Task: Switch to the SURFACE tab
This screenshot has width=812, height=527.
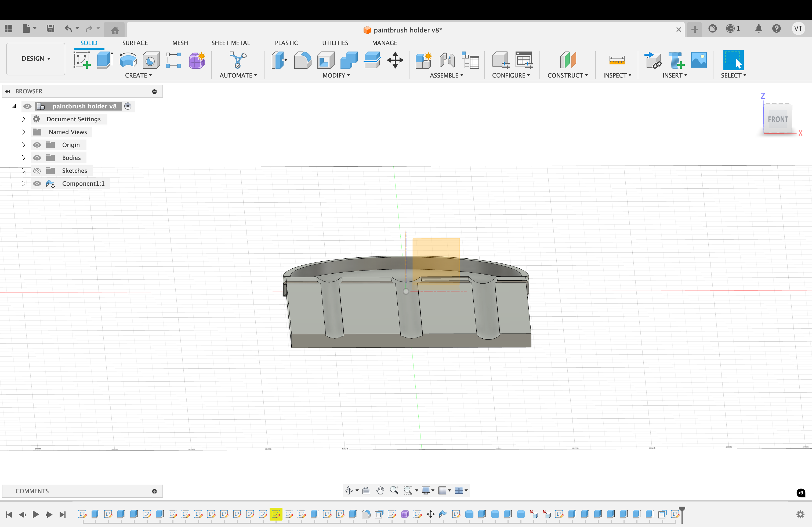Action: (135, 43)
